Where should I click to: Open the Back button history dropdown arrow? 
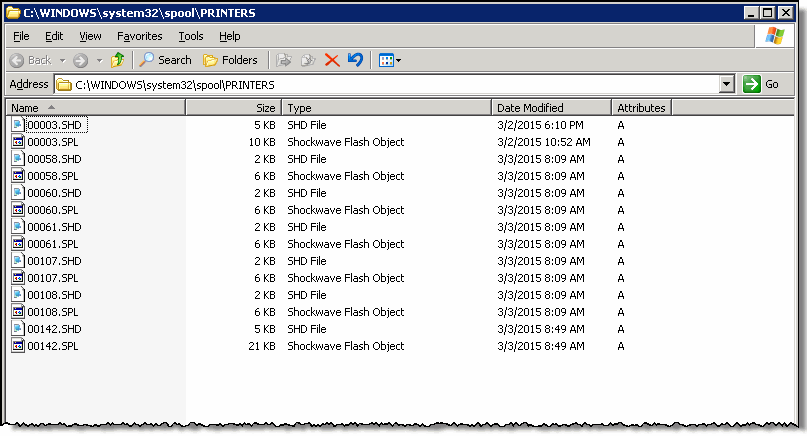(x=60, y=60)
